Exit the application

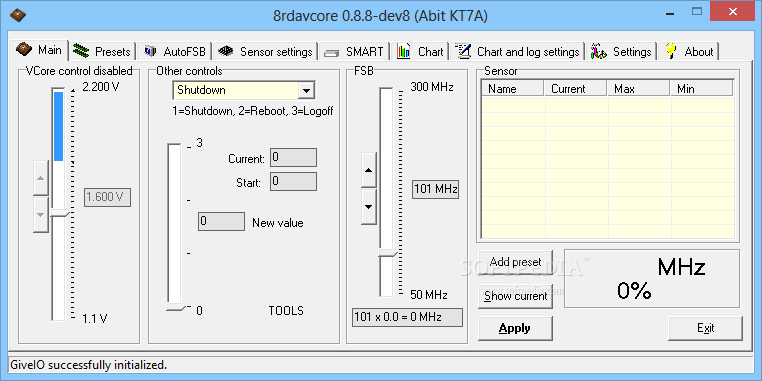pos(705,329)
